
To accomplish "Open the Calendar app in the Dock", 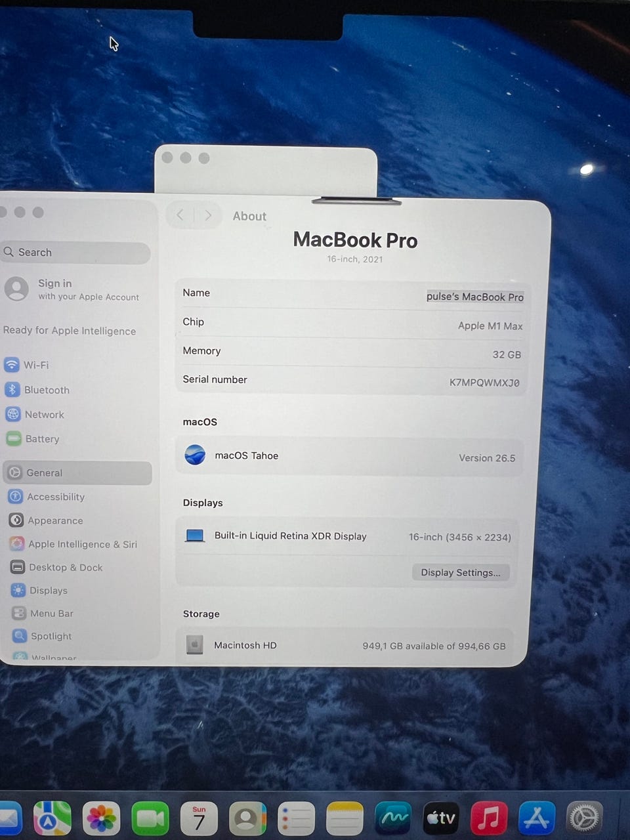I will tap(199, 818).
